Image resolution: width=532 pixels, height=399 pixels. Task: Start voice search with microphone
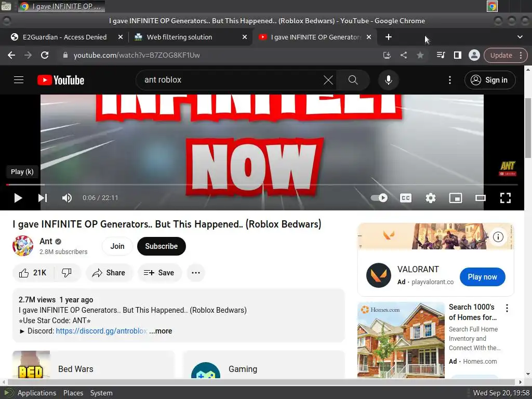click(389, 80)
